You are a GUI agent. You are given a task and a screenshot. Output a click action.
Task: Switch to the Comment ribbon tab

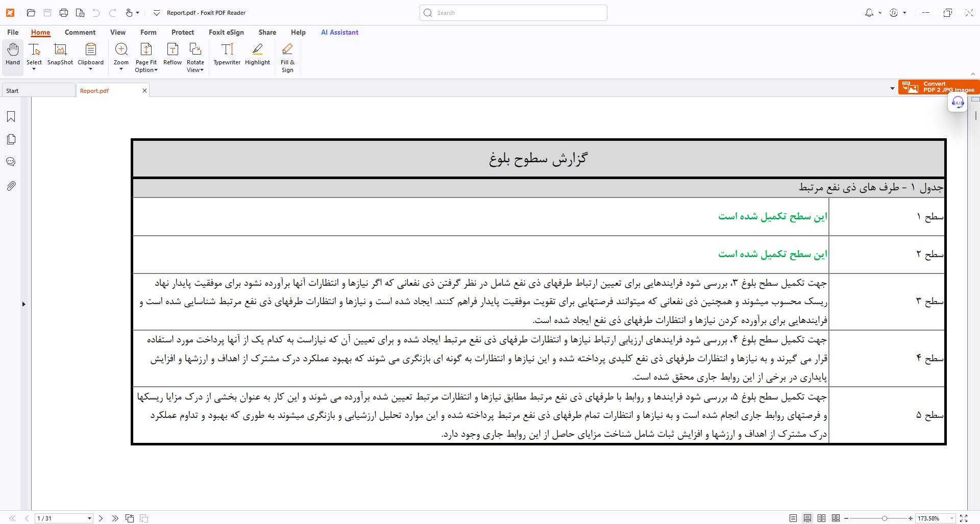pos(80,32)
